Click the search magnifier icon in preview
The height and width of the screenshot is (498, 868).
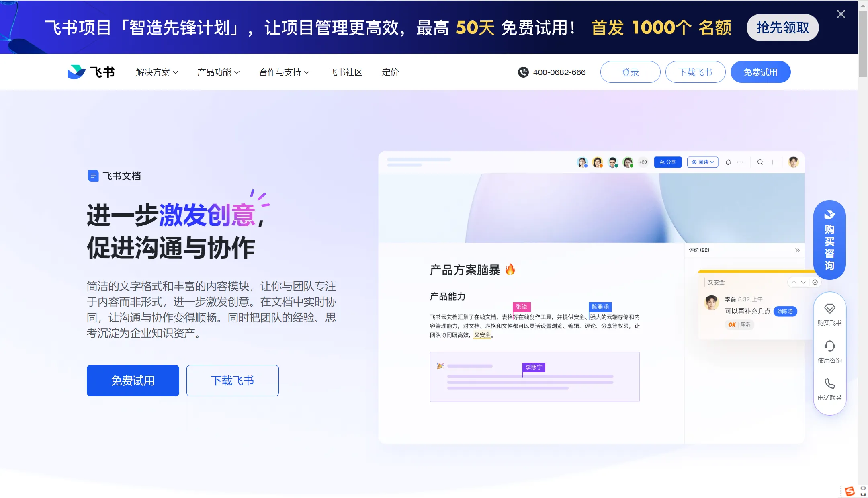coord(760,162)
